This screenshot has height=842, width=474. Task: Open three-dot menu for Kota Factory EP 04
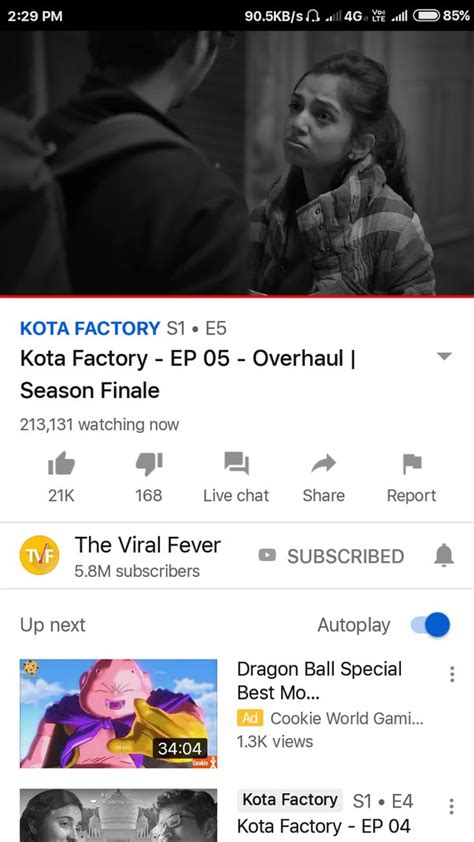pyautogui.click(x=451, y=805)
